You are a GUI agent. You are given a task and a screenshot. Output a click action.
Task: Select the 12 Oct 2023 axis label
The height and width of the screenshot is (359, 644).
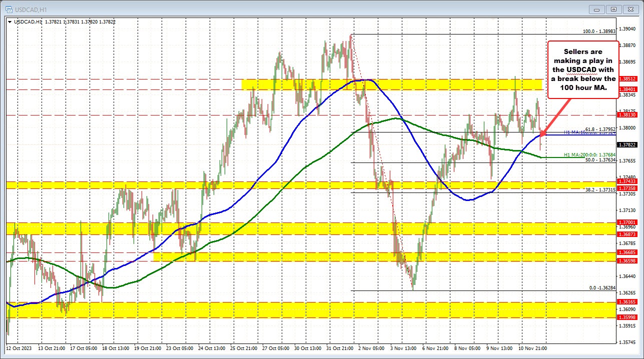coord(19,348)
